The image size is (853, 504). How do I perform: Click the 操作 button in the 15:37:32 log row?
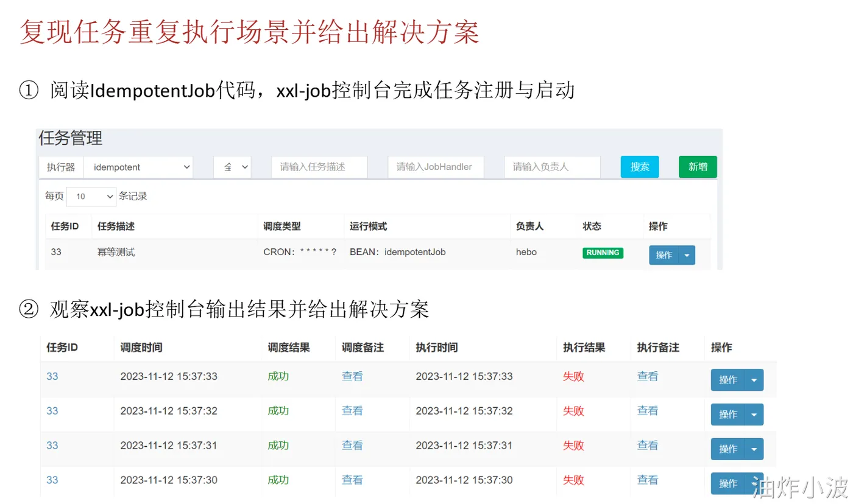[728, 415]
